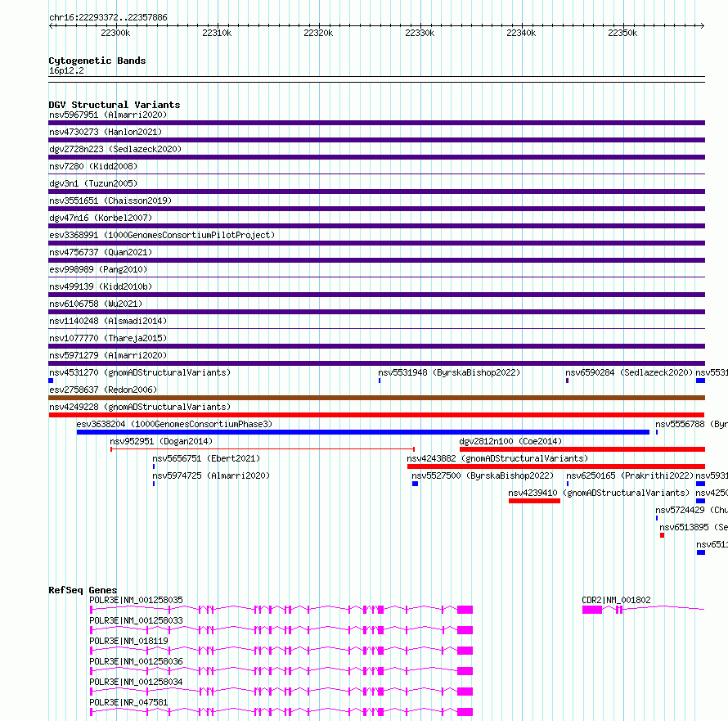Open the nsv5556788 variant label

pos(691,424)
